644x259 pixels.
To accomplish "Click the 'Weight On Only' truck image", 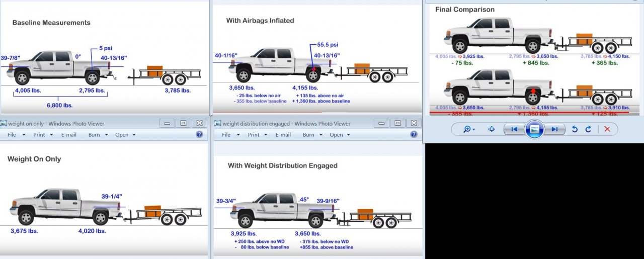I will coord(65,206).
